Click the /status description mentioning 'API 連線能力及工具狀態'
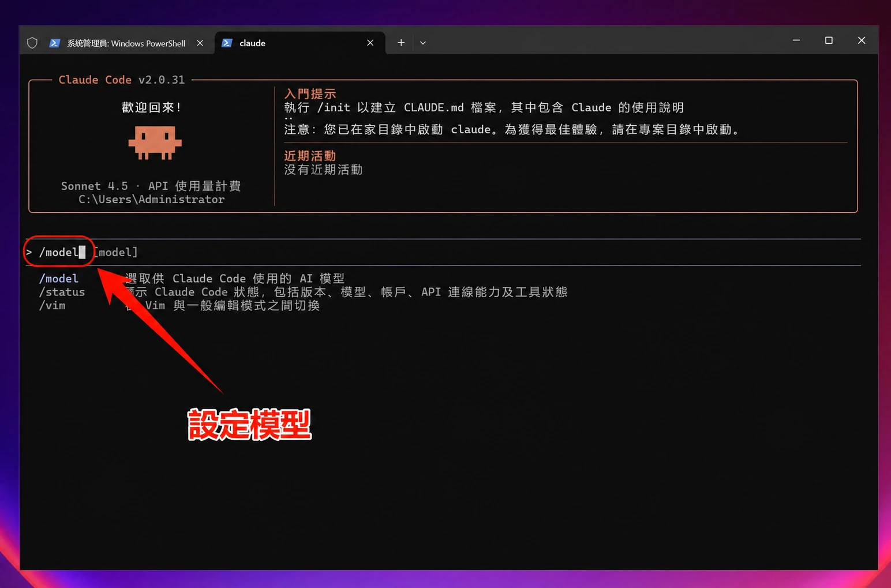 click(x=346, y=292)
